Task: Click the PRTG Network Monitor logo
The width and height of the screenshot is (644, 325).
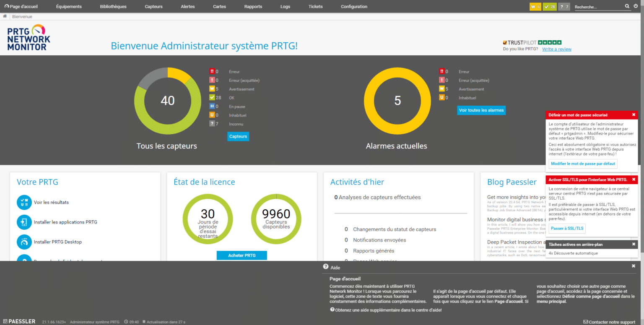Action: pos(29,38)
